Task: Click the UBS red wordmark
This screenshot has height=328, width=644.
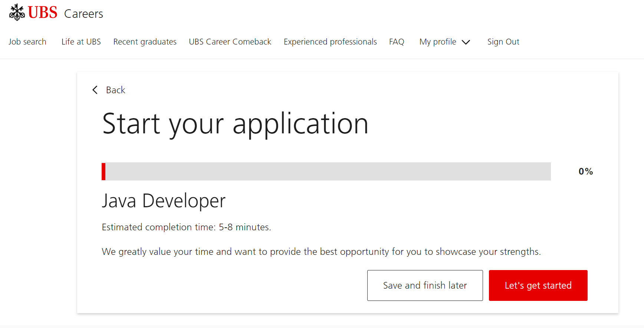Action: [43, 13]
